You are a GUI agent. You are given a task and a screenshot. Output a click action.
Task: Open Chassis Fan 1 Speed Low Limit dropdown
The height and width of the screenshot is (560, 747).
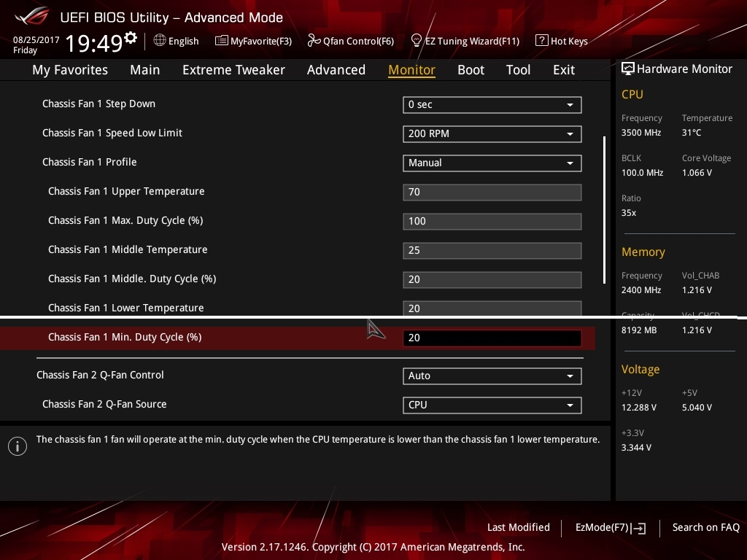(x=492, y=133)
